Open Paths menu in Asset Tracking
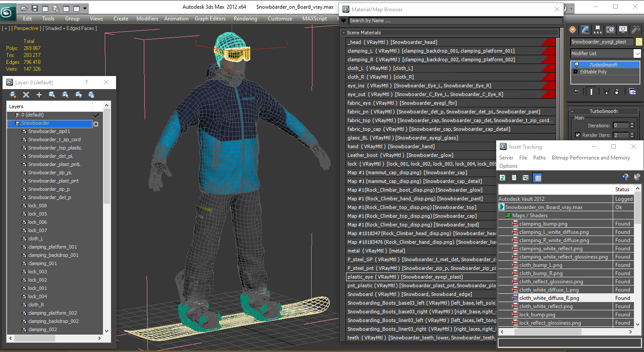The height and width of the screenshot is (352, 644). (539, 158)
